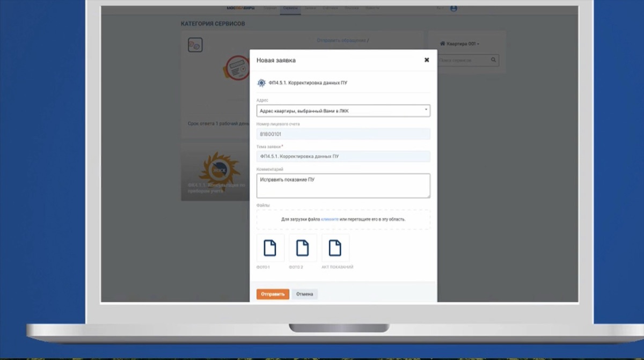Click the МосОблЕИРЦ logo in the header
The height and width of the screenshot is (360, 644).
[240, 9]
